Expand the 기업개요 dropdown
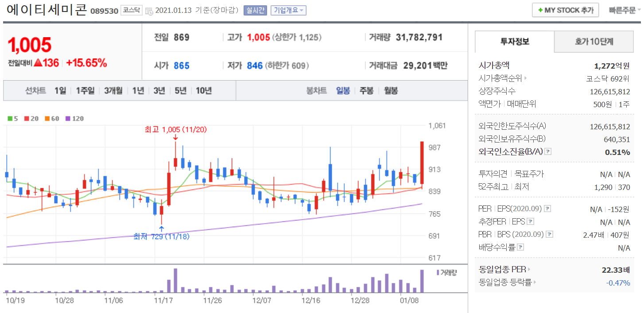The image size is (644, 313). 288,10
